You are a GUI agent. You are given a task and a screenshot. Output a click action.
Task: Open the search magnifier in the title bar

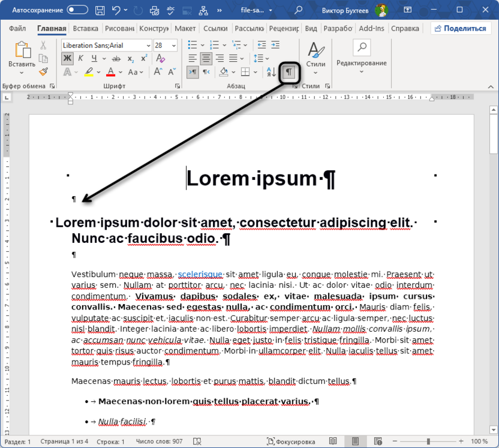click(x=298, y=10)
